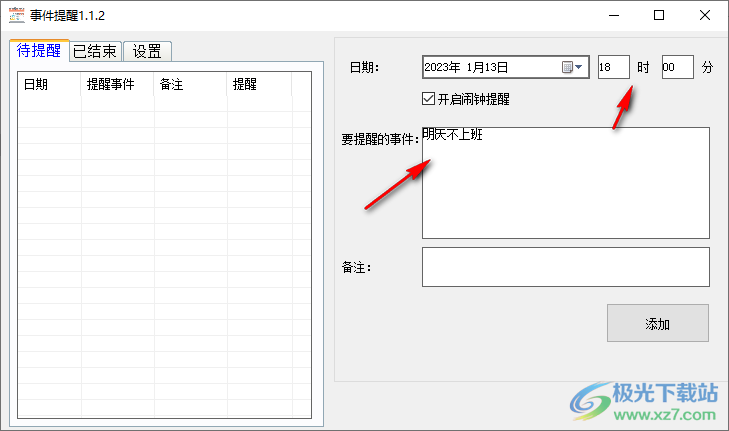Viewport: 729px width, 431px height.
Task: Click the 备注 input box
Action: pos(566,267)
